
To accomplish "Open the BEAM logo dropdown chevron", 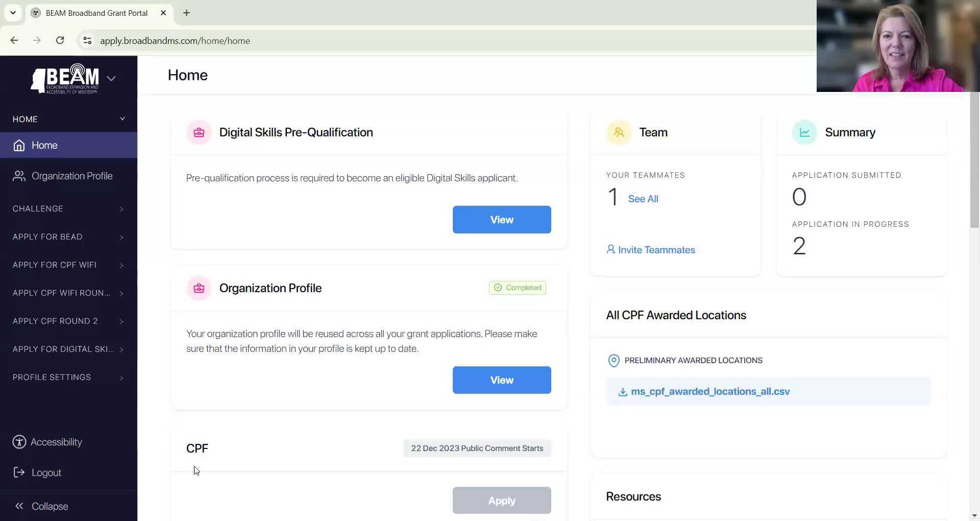I will tap(111, 78).
